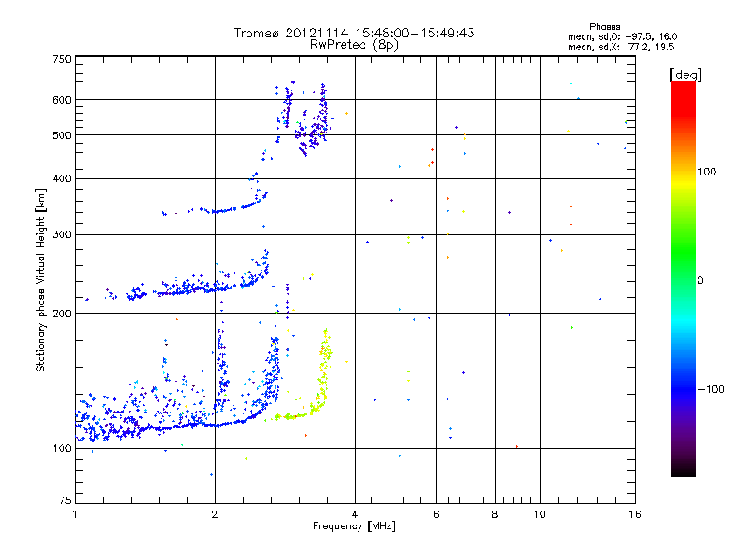
Task: Click the plot title starting with "Tromsø 20121114"
Action: [x=354, y=33]
